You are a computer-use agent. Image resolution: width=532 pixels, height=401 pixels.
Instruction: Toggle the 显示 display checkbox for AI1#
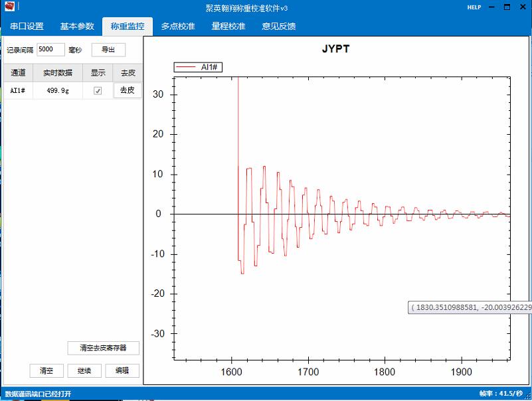coord(97,90)
